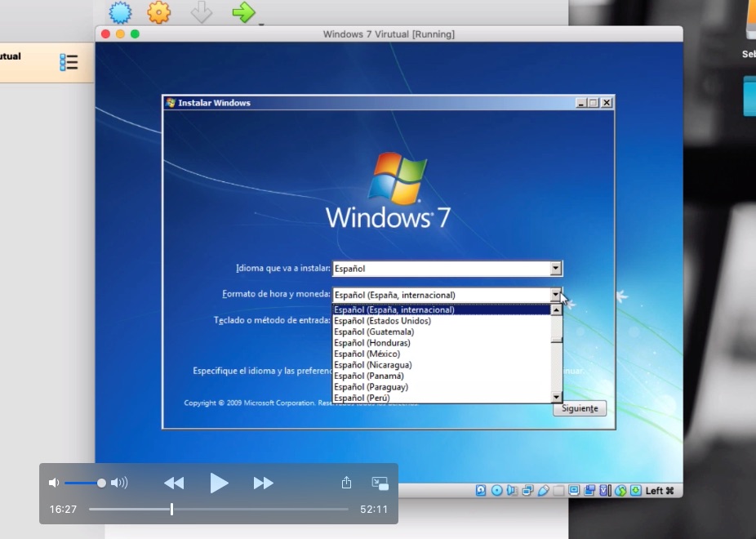Click the virtualization V status icon
756x539 pixels.
[x=605, y=490]
